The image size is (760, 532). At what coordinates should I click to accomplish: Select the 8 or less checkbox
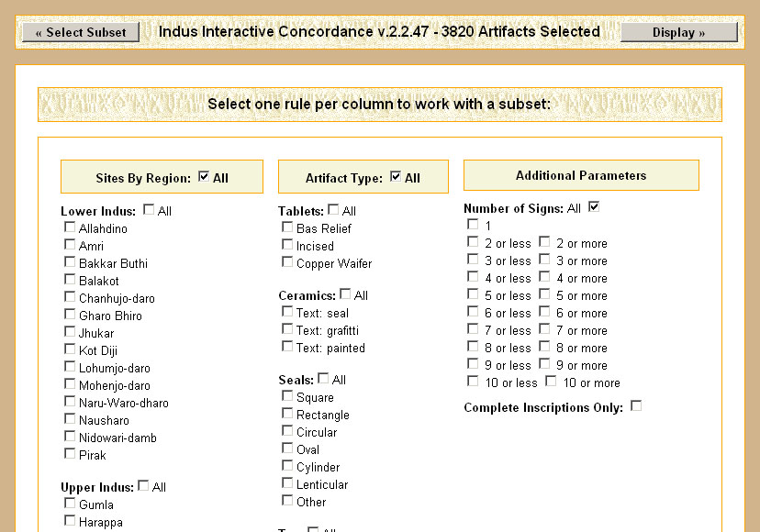[x=473, y=346]
